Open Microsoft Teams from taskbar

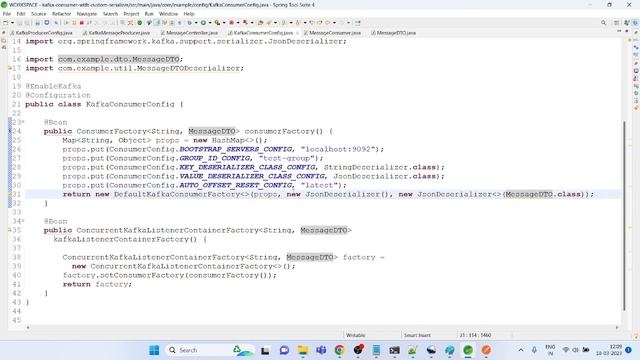[321, 350]
